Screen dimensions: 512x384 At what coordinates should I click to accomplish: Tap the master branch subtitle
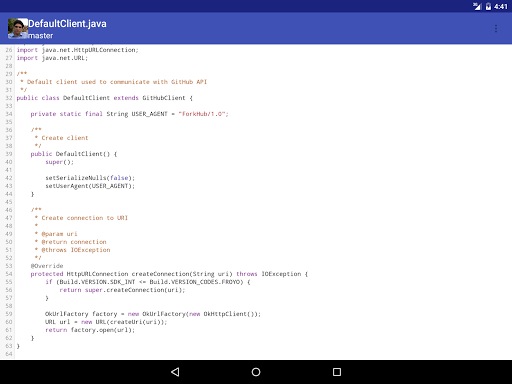tap(40, 36)
